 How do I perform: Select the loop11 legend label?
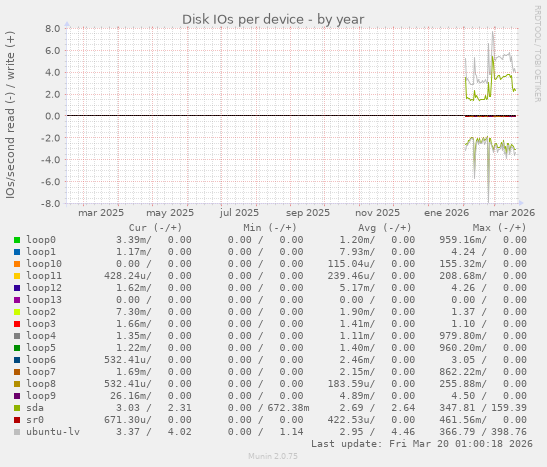pyautogui.click(x=44, y=276)
